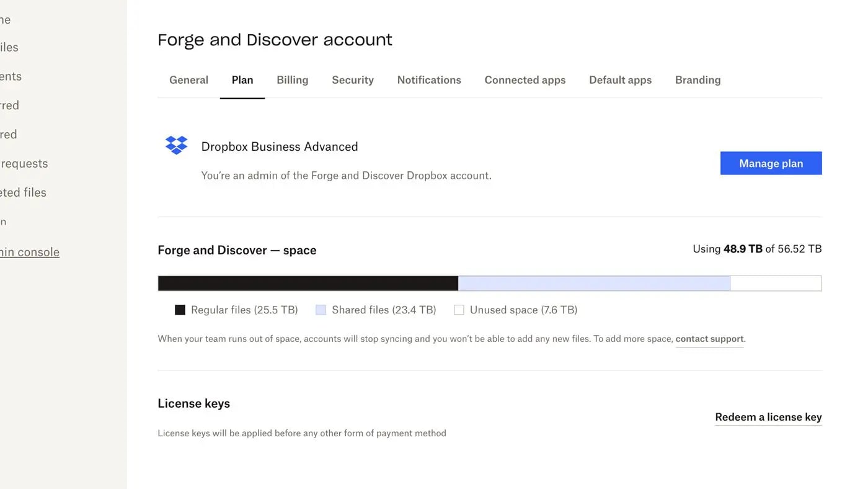This screenshot has height=489, width=868.
Task: Open the Notifications tab
Action: 429,79
